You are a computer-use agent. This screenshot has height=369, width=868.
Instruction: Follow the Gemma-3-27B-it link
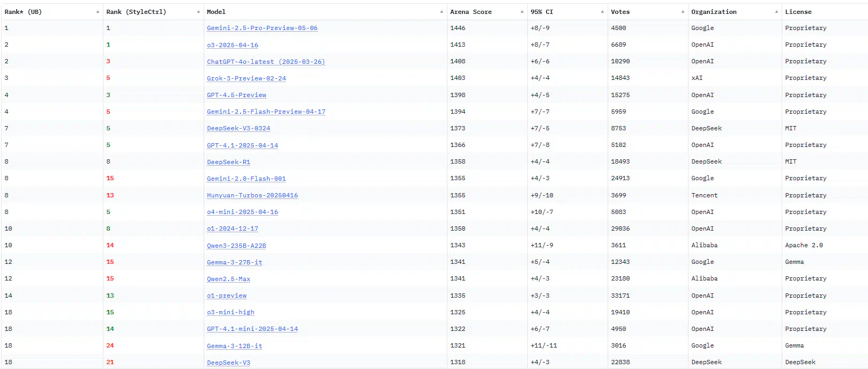[x=235, y=262]
